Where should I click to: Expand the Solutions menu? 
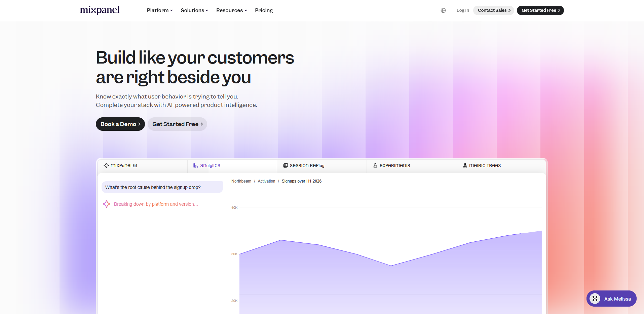194,10
